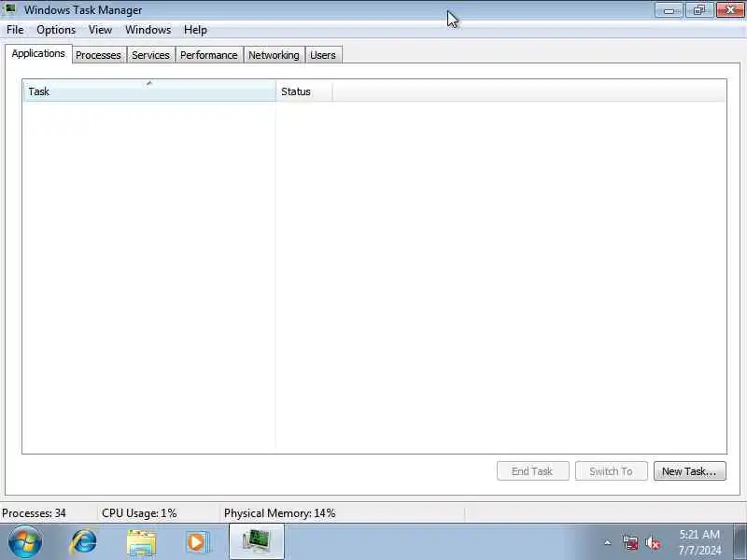Click Task Manager title bar icon
The image size is (747, 560).
pyautogui.click(x=9, y=9)
